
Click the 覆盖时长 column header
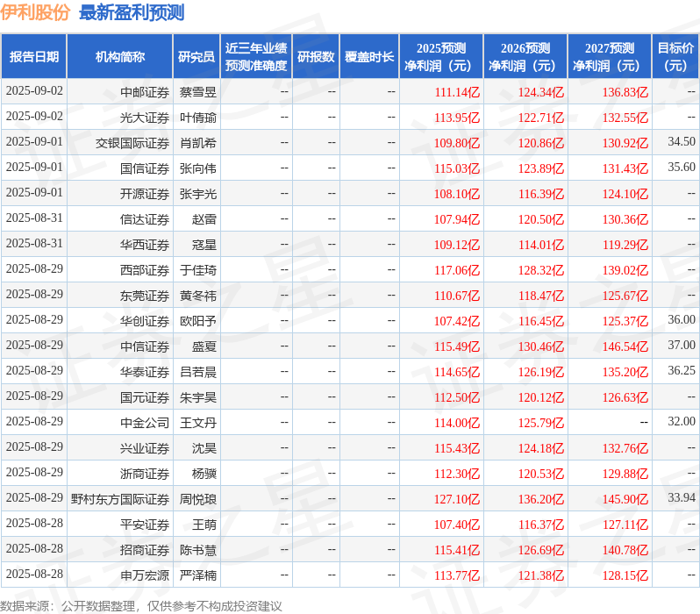click(x=369, y=57)
